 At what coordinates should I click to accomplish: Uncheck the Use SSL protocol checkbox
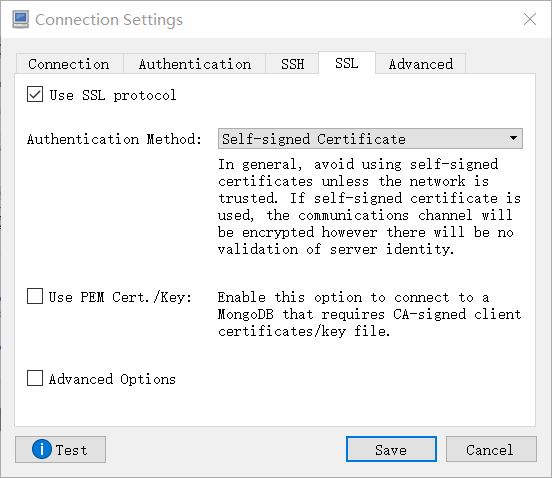coord(35,94)
